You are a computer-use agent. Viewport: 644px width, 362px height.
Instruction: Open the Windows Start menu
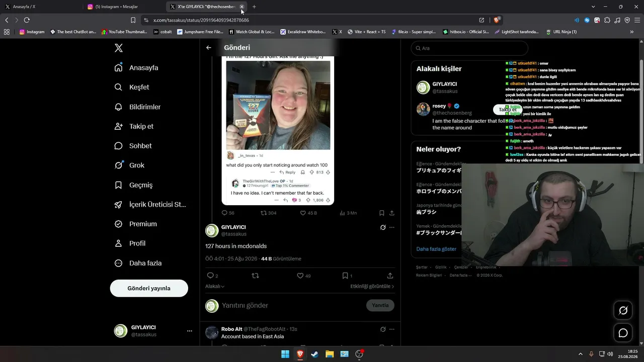pyautogui.click(x=285, y=354)
